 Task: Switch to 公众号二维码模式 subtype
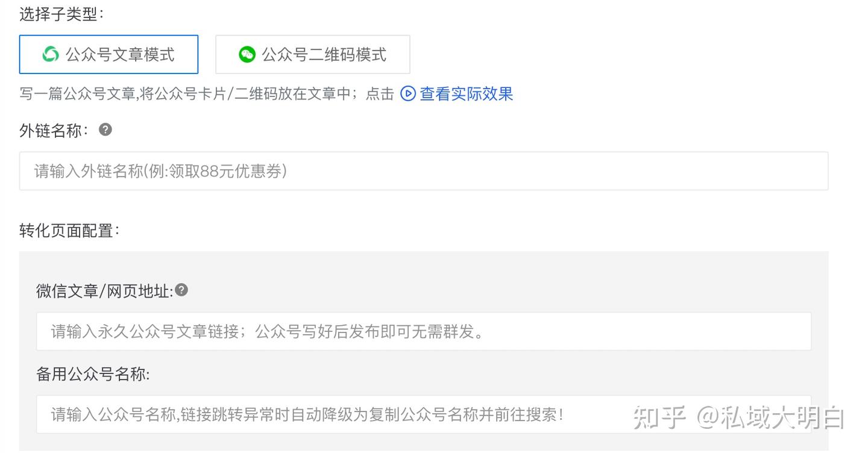pos(312,54)
